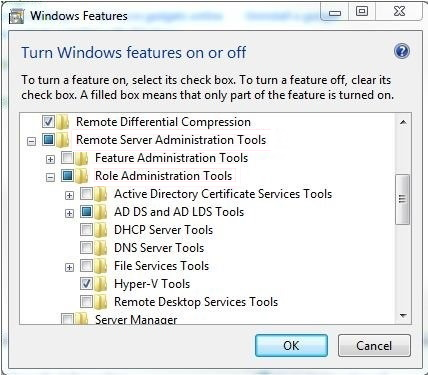Click the help question mark icon
The width and height of the screenshot is (428, 375).
(x=402, y=51)
